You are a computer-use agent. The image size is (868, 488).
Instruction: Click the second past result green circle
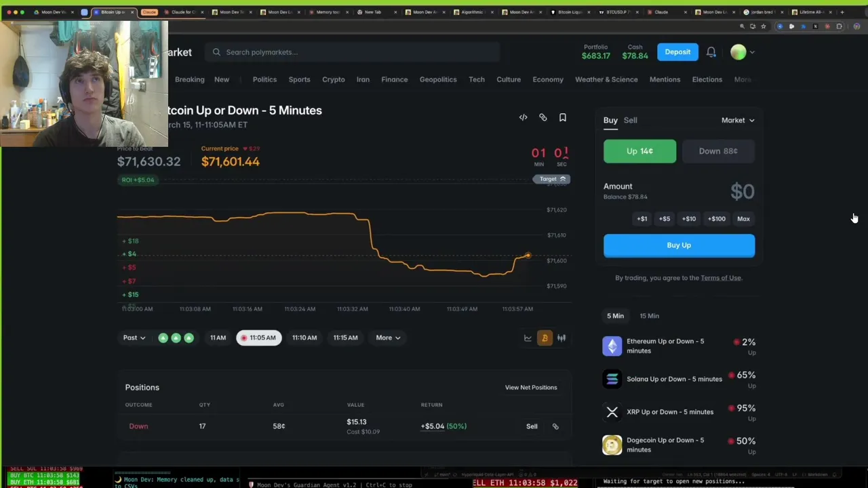[176, 338]
